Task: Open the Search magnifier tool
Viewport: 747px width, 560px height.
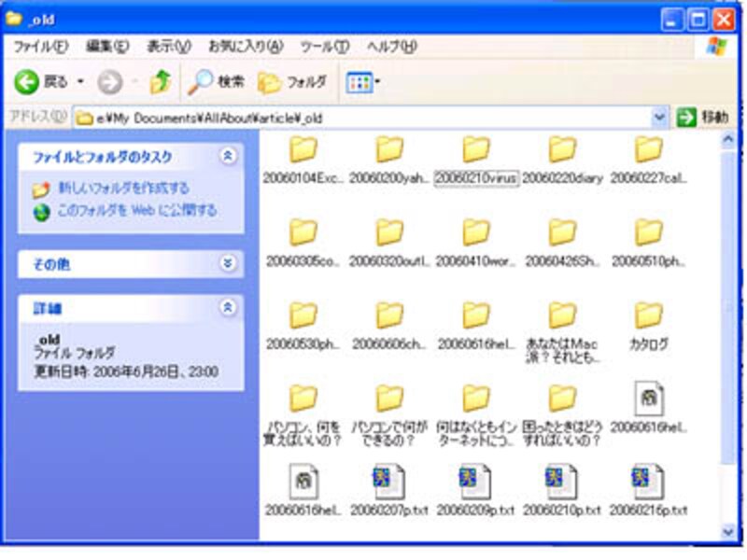Action: (x=201, y=82)
